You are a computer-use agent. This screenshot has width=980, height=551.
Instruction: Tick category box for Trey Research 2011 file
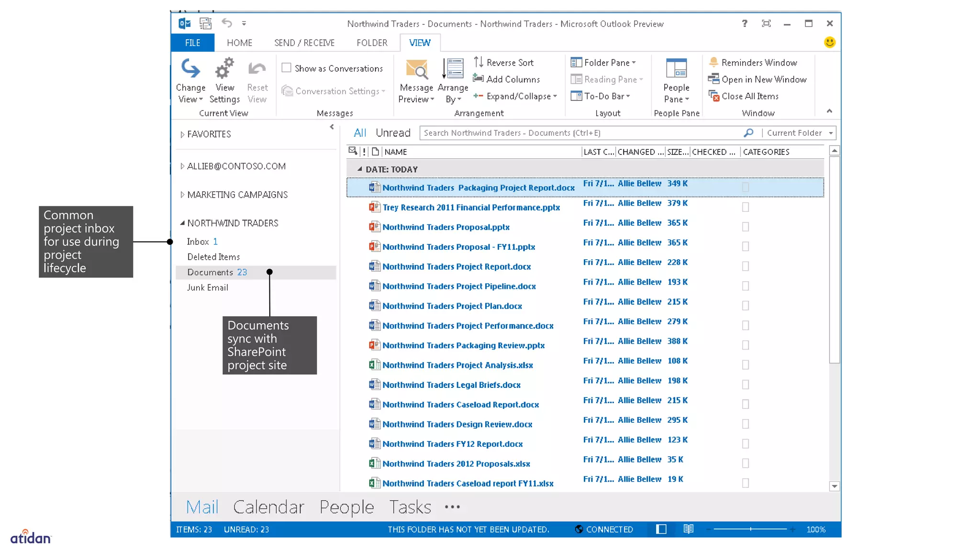(x=745, y=207)
